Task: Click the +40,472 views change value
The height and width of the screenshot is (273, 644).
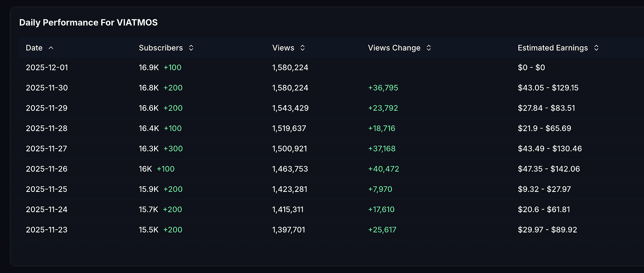Action: 383,169
